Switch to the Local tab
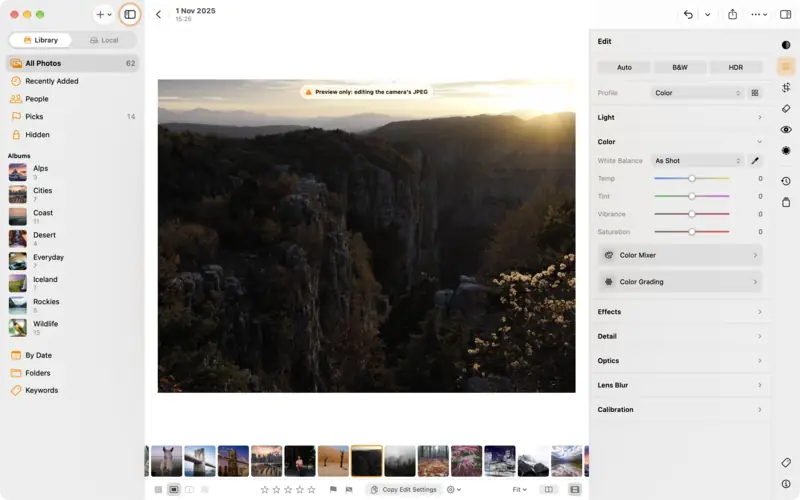 coord(104,40)
